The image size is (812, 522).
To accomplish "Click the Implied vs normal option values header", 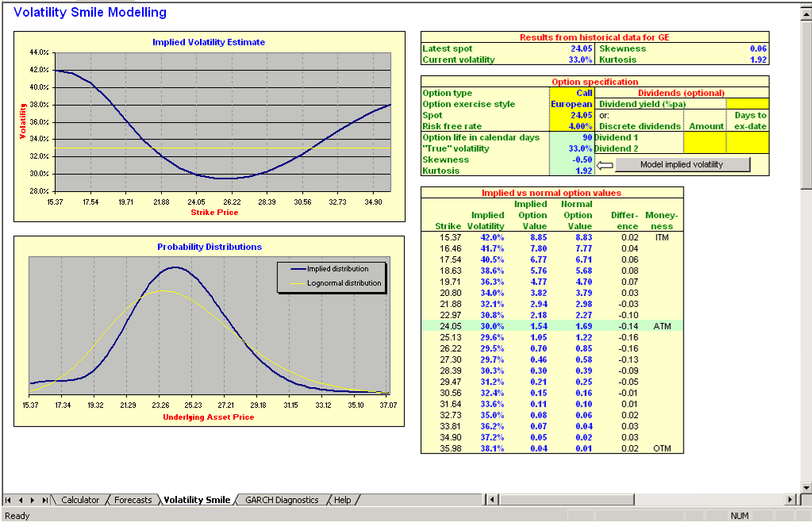I will [552, 193].
